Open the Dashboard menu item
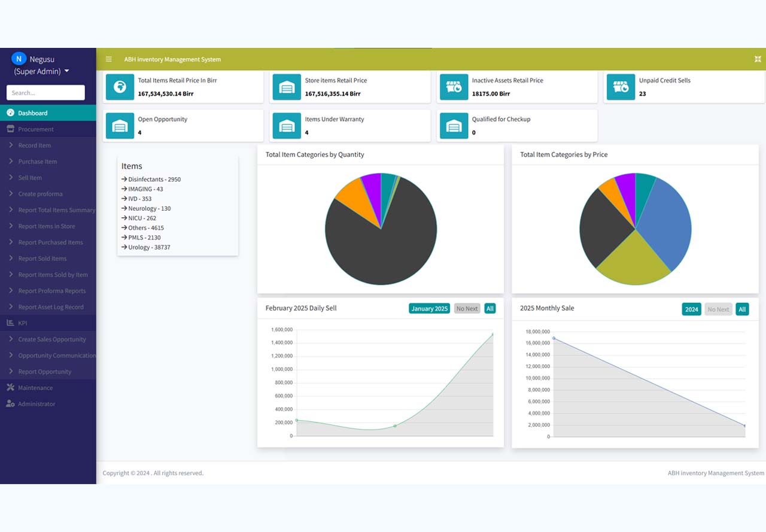Image resolution: width=766 pixels, height=532 pixels. [x=33, y=113]
